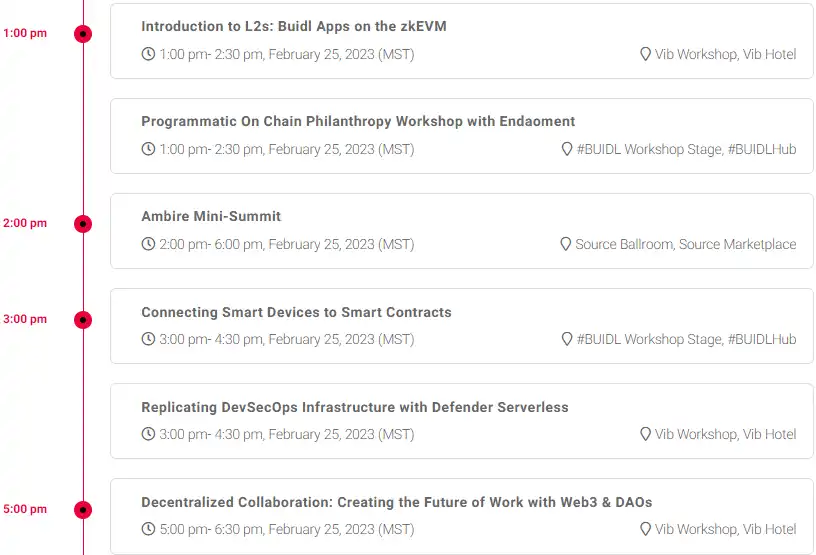Open Replicating DevSecOps Infrastructure session title
816x555 pixels.
[354, 407]
